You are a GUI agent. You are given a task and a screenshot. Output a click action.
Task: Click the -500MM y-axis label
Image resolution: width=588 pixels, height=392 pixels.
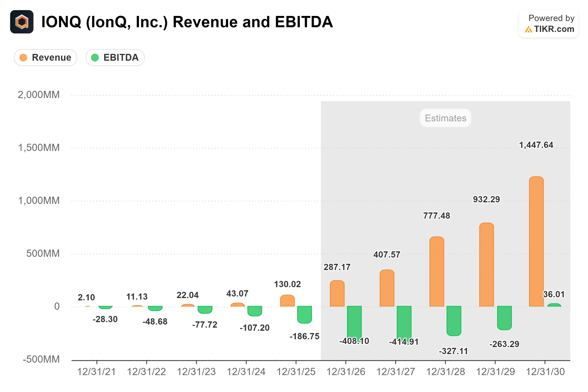tap(41, 360)
